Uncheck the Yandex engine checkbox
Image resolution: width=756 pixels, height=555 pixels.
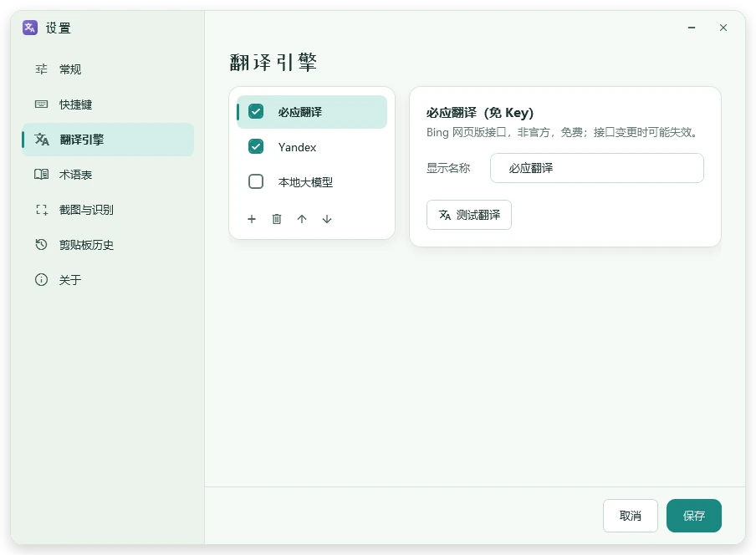tap(256, 146)
